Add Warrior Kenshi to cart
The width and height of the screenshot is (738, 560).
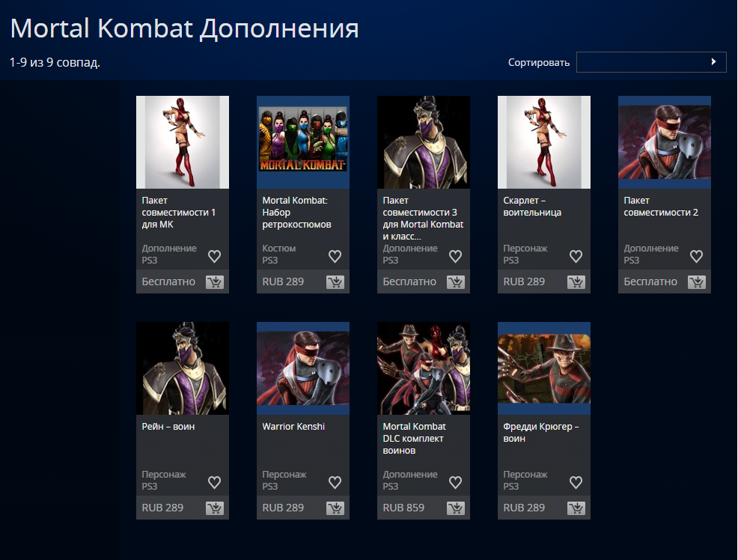(x=335, y=508)
